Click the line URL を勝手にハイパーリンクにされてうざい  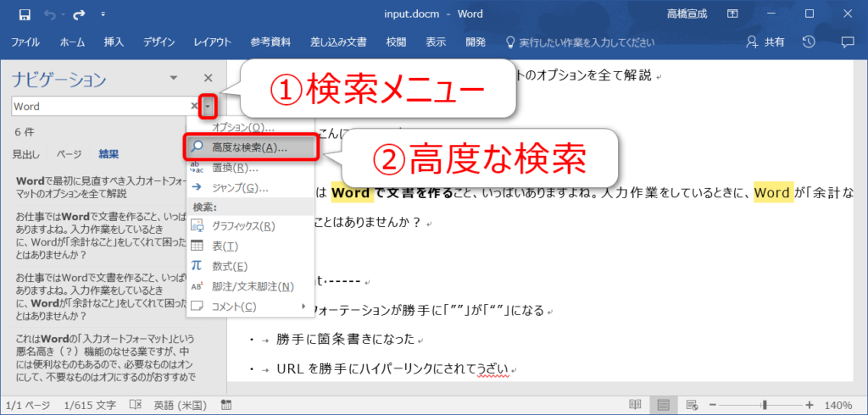(392, 368)
